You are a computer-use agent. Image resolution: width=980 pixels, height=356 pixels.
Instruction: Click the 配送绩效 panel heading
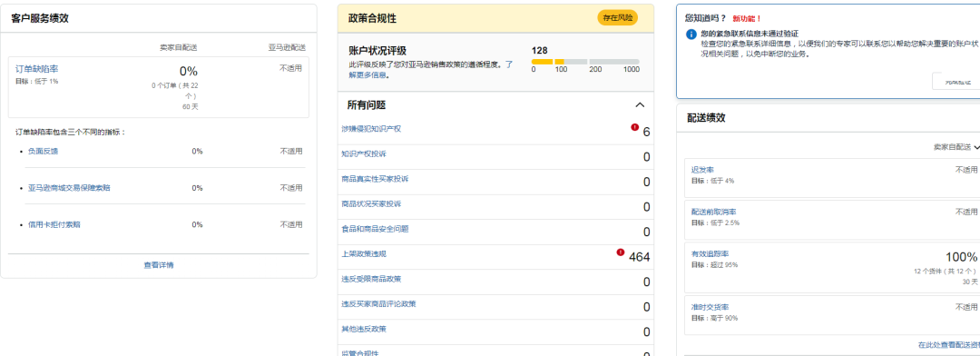(706, 118)
